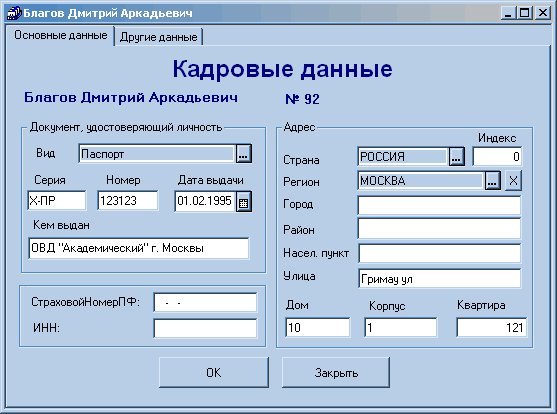This screenshot has height=414, width=557.
Task: Confirm the form with OK button
Action: pos(214,372)
